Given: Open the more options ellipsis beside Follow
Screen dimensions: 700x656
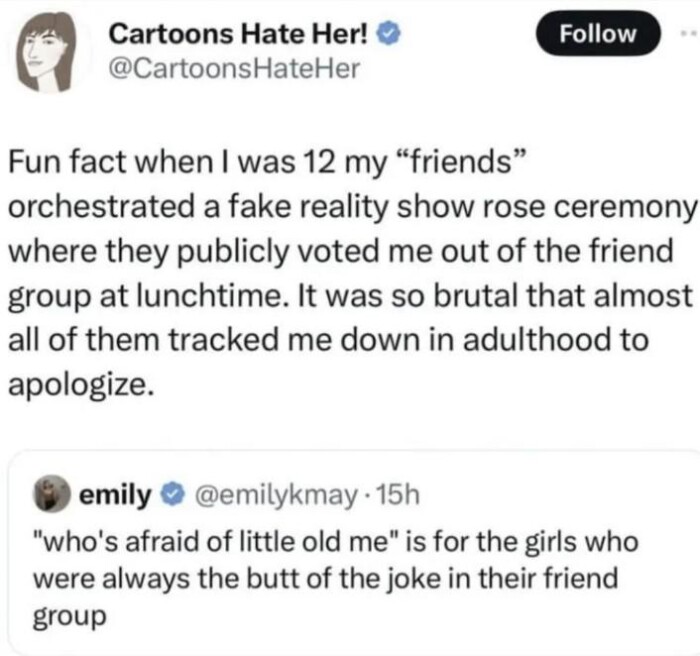Looking at the screenshot, I should [x=685, y=33].
